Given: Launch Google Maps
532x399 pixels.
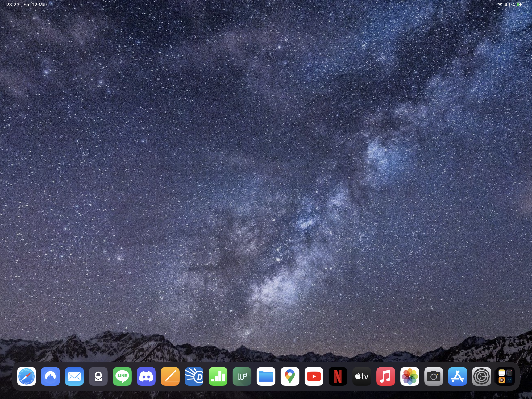Looking at the screenshot, I should [x=290, y=376].
